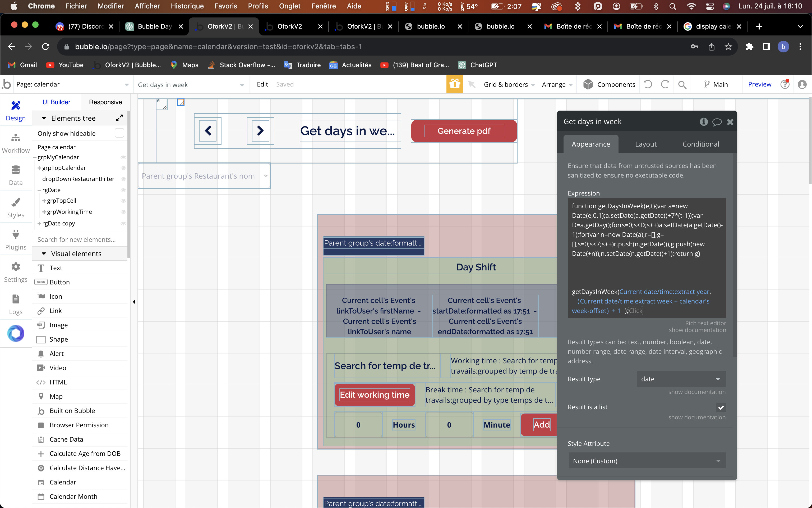Open the Workflow tab

point(16,143)
